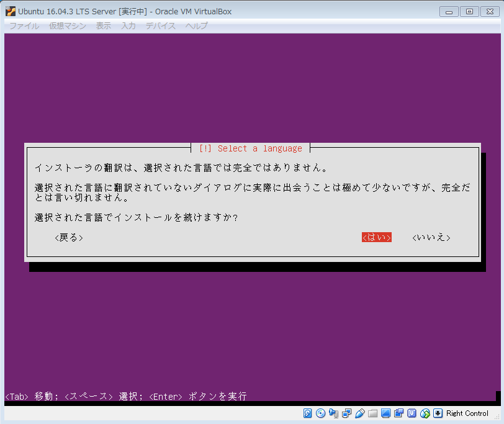Click the display settings status icon
The height and width of the screenshot is (424, 504).
(x=385, y=413)
